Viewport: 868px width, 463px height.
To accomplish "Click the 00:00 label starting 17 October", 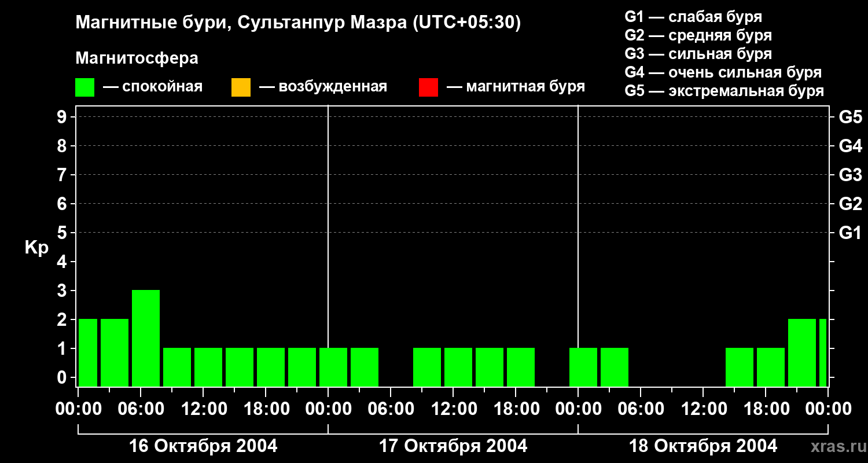I will click(328, 409).
